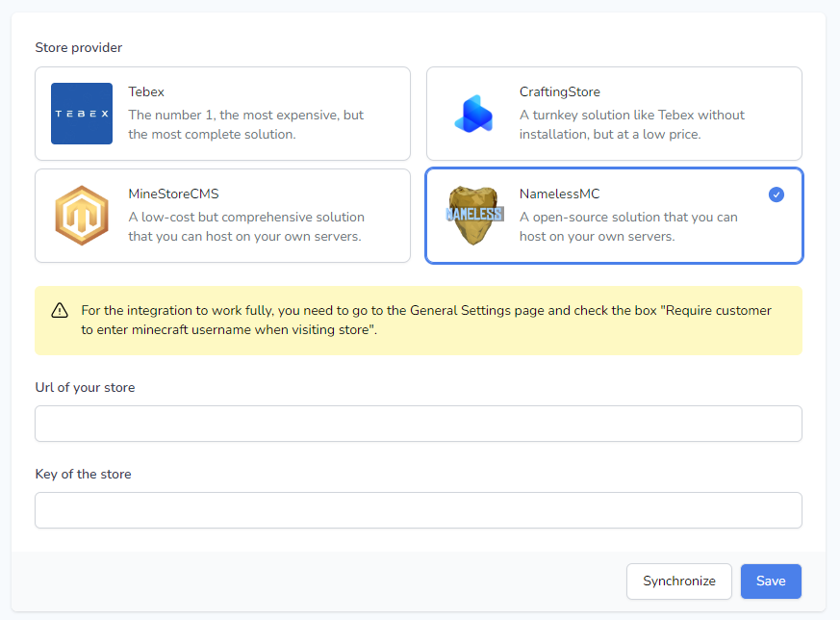Save the store settings

pyautogui.click(x=771, y=581)
